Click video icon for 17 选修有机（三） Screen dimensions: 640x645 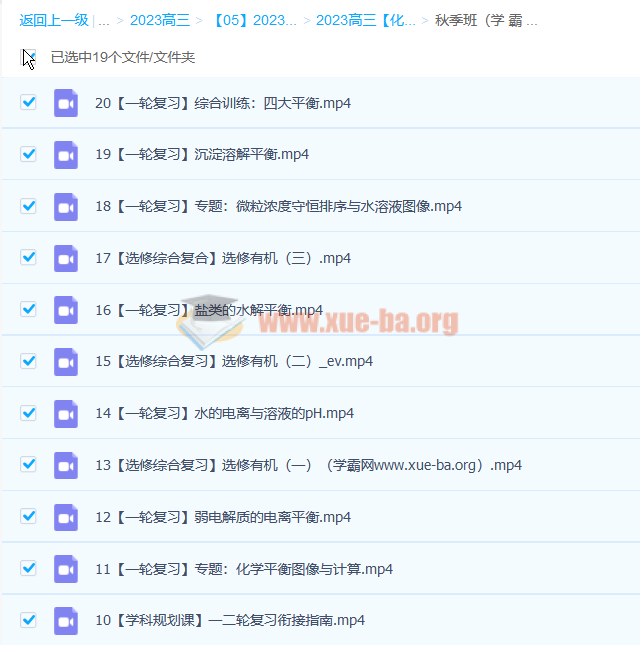pyautogui.click(x=66, y=258)
